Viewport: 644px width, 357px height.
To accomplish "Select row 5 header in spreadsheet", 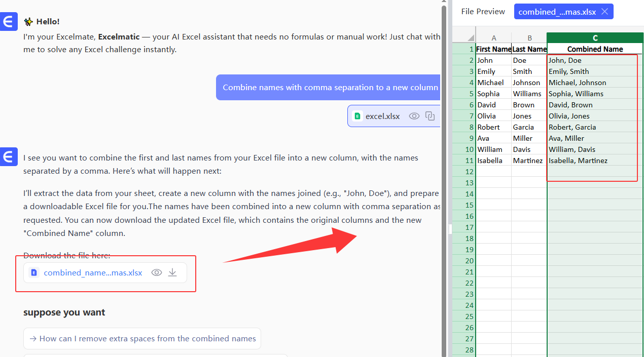I will pyautogui.click(x=464, y=94).
